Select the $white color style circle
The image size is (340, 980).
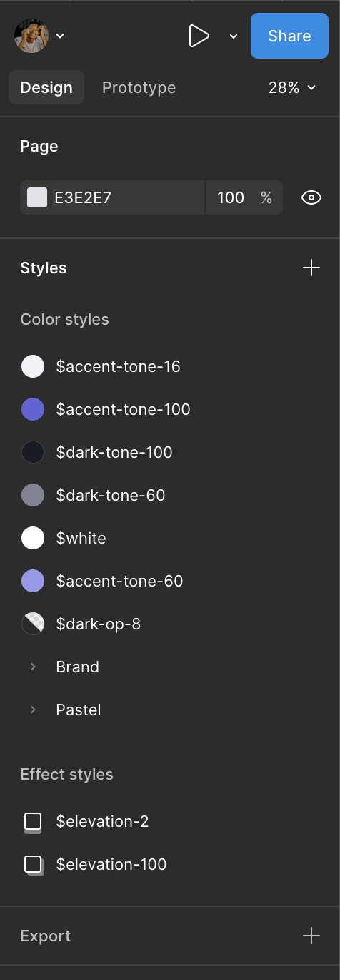coord(33,538)
